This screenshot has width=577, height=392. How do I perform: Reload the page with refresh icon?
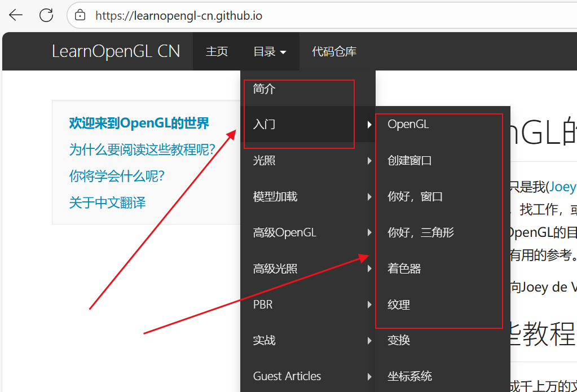[46, 15]
